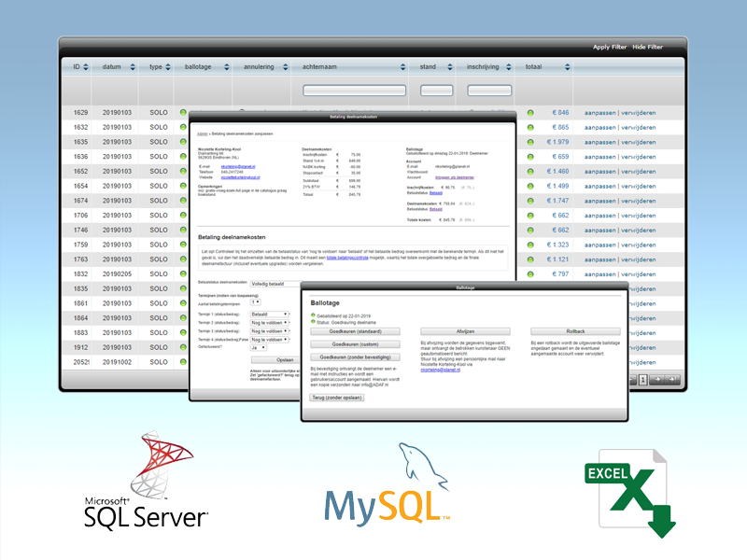The image size is (747, 560).
Task: Sort by inschrijving using its arrows
Action: [x=508, y=67]
